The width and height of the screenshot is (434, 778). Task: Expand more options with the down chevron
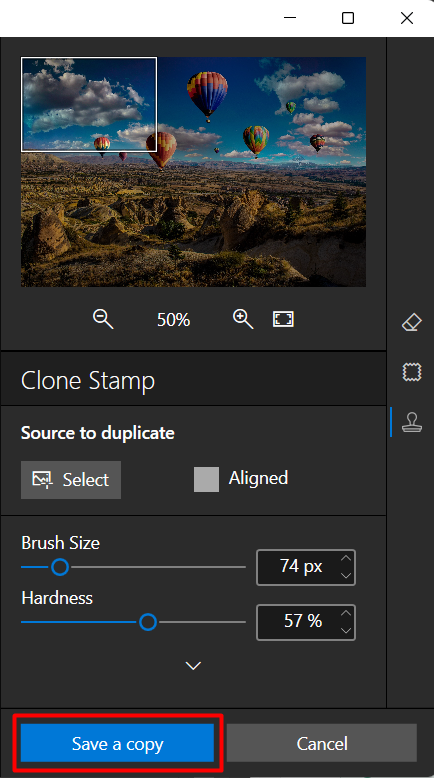pos(193,665)
